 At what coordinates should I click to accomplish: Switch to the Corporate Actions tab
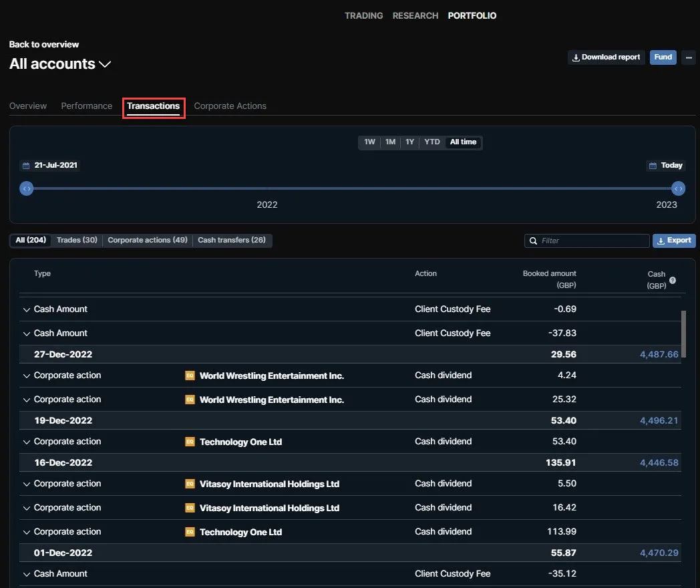click(230, 106)
